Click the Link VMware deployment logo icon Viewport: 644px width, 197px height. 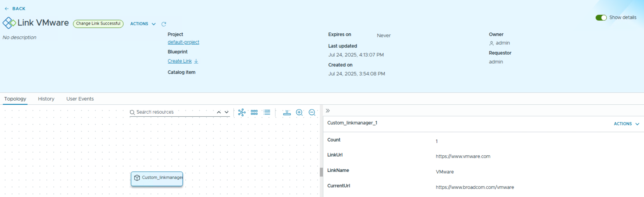9,23
